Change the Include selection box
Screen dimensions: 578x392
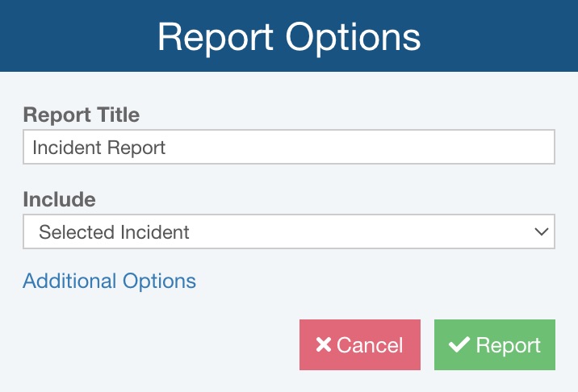pyautogui.click(x=288, y=232)
